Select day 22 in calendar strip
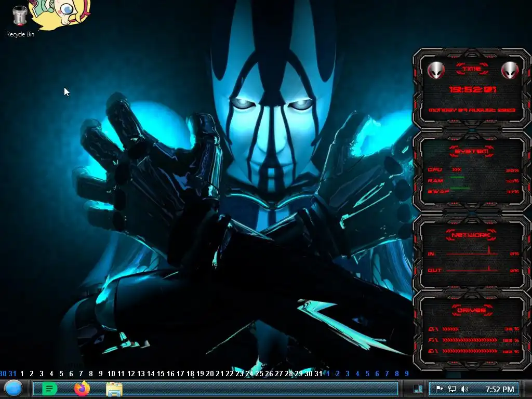The image size is (532, 399). pos(229,374)
